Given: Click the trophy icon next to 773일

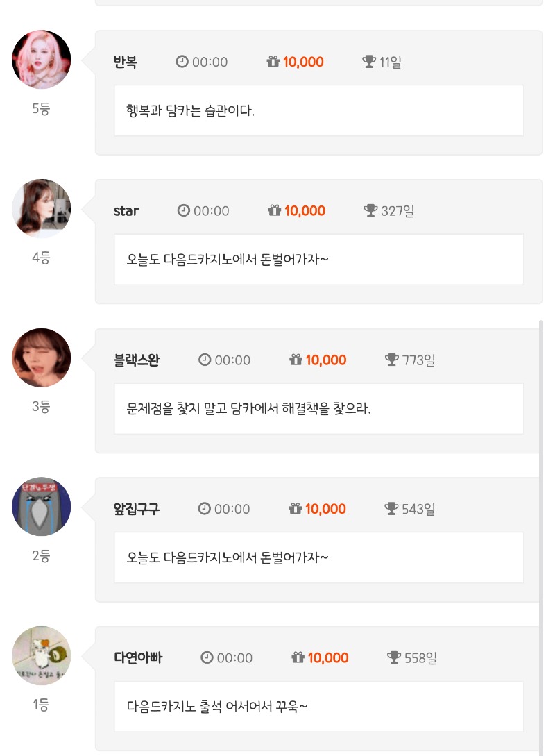Looking at the screenshot, I should click(x=392, y=360).
